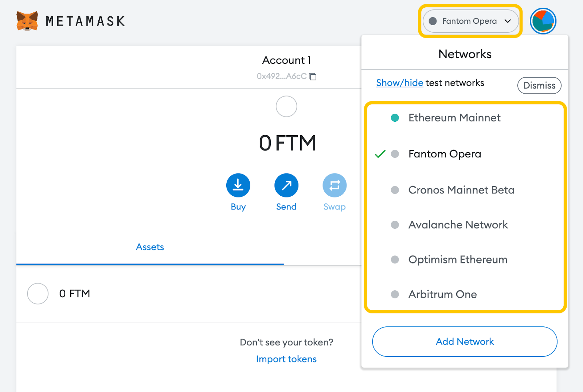Click the Add Network button
Viewport: 583px width, 392px height.
(465, 341)
